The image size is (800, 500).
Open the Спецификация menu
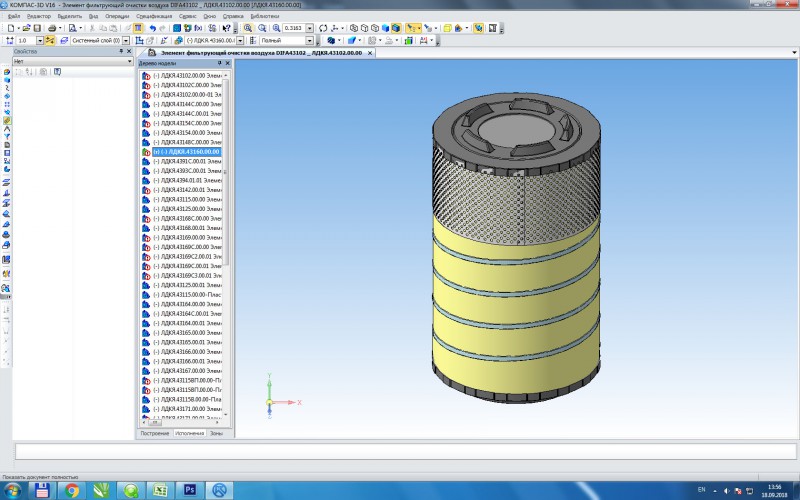tap(152, 17)
